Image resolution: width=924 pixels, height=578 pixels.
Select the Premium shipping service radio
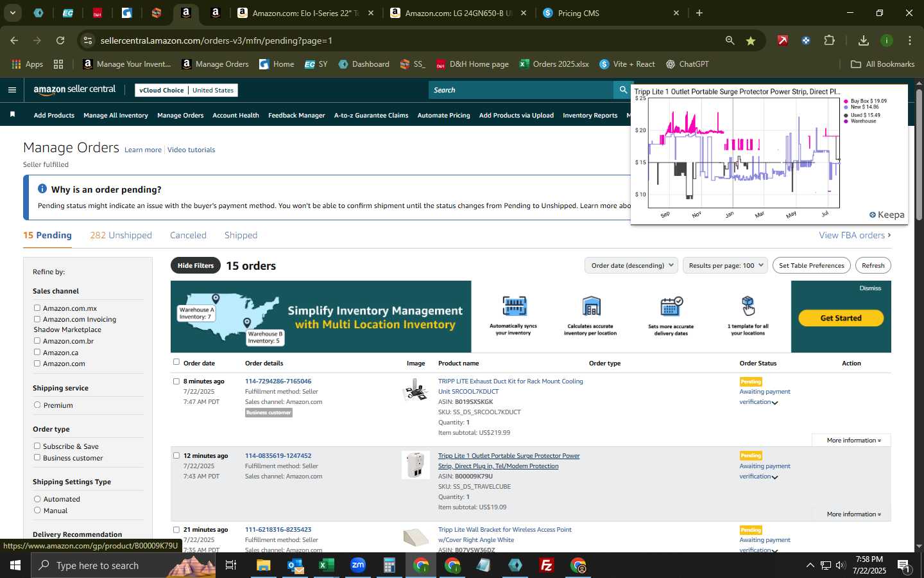(37, 405)
